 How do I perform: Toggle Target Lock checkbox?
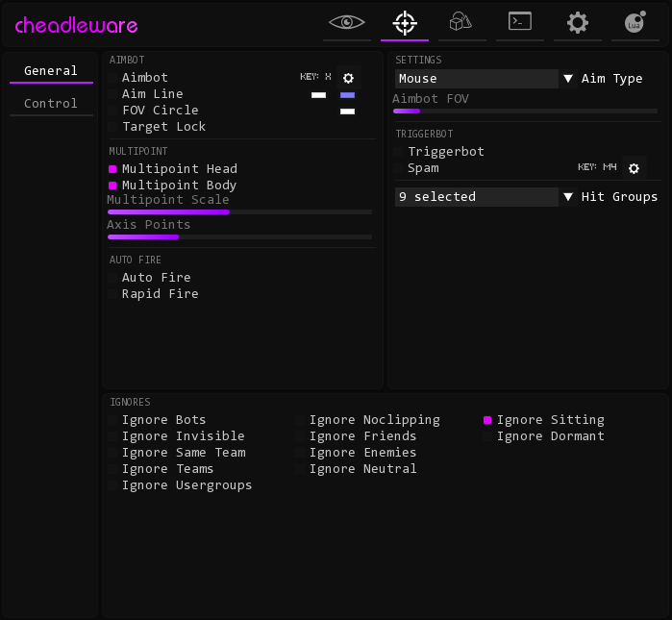click(112, 127)
